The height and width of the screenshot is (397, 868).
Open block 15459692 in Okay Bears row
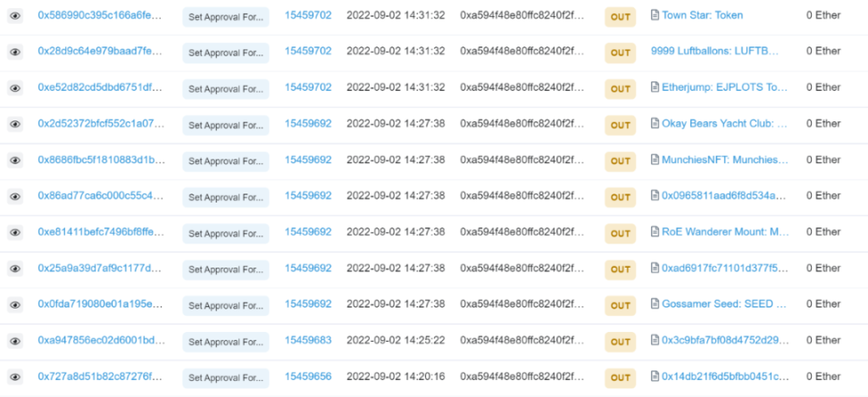308,123
